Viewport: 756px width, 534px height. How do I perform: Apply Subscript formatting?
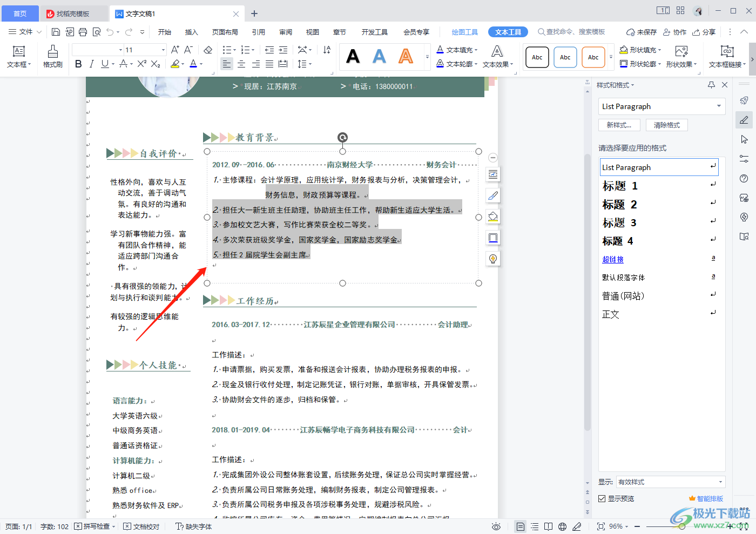click(156, 64)
